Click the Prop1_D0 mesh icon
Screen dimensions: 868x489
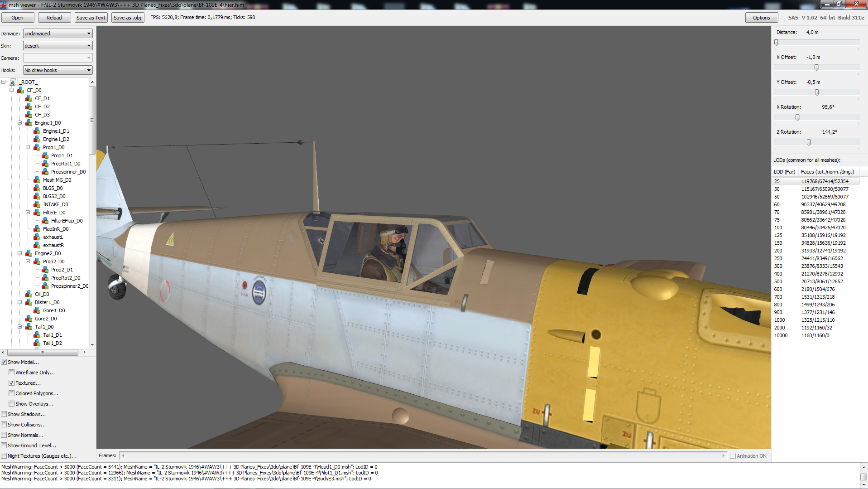pyautogui.click(x=37, y=147)
